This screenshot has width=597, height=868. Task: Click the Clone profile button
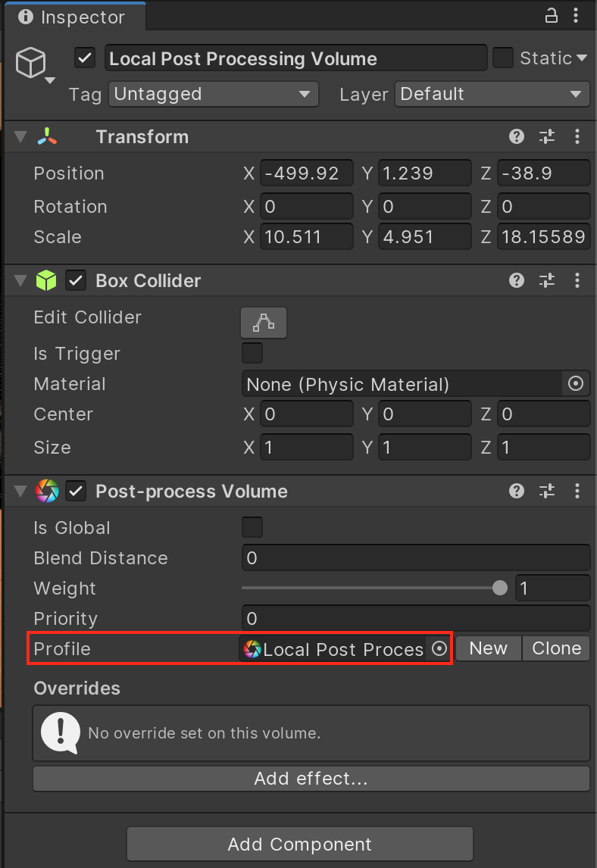(x=556, y=649)
